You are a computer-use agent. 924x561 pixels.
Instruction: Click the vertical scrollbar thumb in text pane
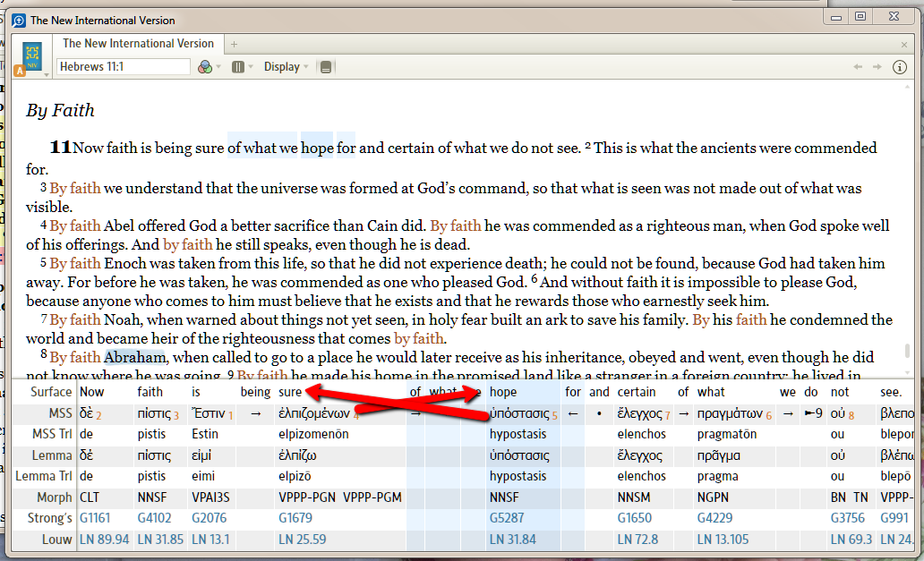[x=908, y=350]
